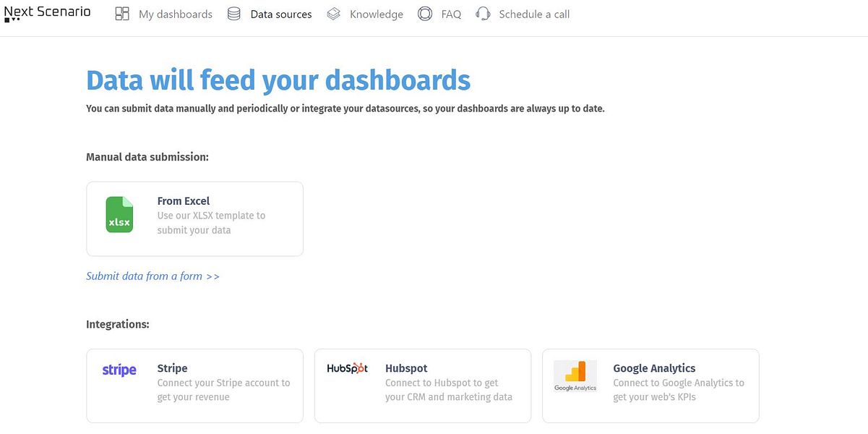Click the Google Analytics logo thumbnail
Viewport: 868px width, 434px height.
pyautogui.click(x=575, y=376)
